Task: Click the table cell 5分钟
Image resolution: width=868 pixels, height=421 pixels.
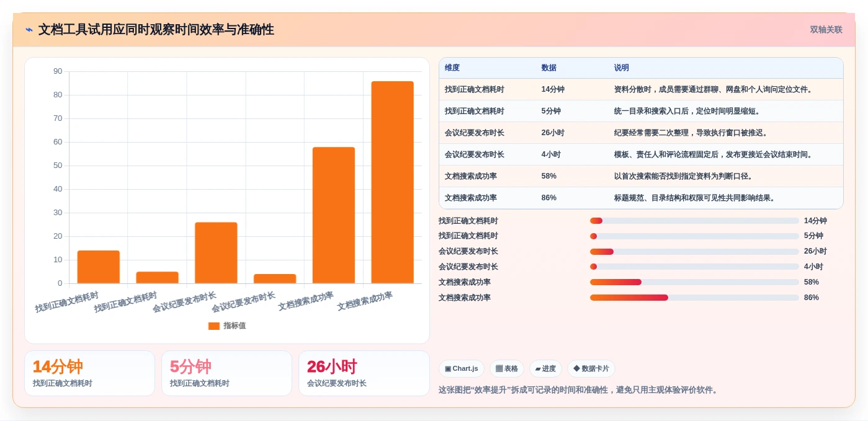Action: 551,112
